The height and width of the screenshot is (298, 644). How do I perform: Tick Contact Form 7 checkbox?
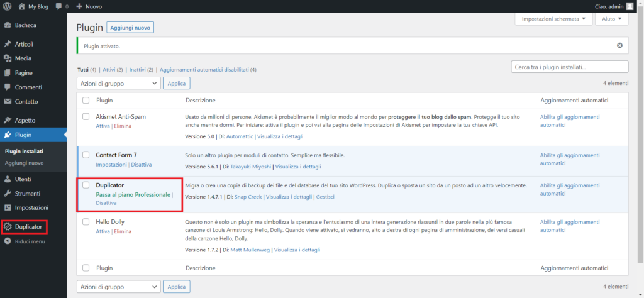(86, 155)
